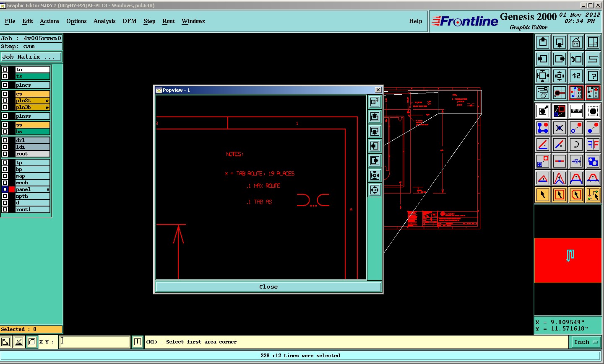Click the XY coordinates grid icon
The width and height of the screenshot is (604, 364).
[x=593, y=42]
